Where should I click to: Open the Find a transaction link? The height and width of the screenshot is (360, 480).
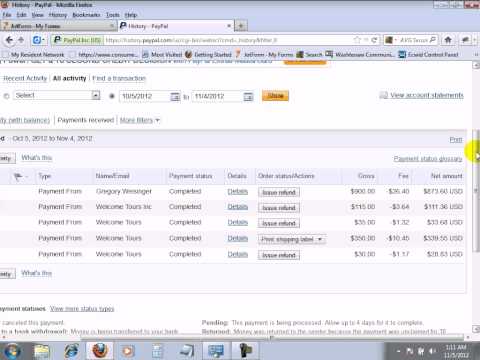tap(119, 78)
